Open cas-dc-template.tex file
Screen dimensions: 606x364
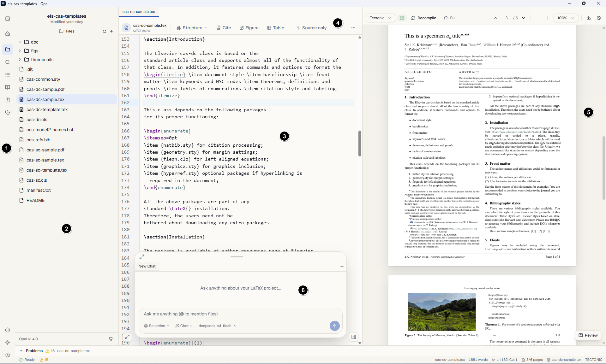coord(66,109)
